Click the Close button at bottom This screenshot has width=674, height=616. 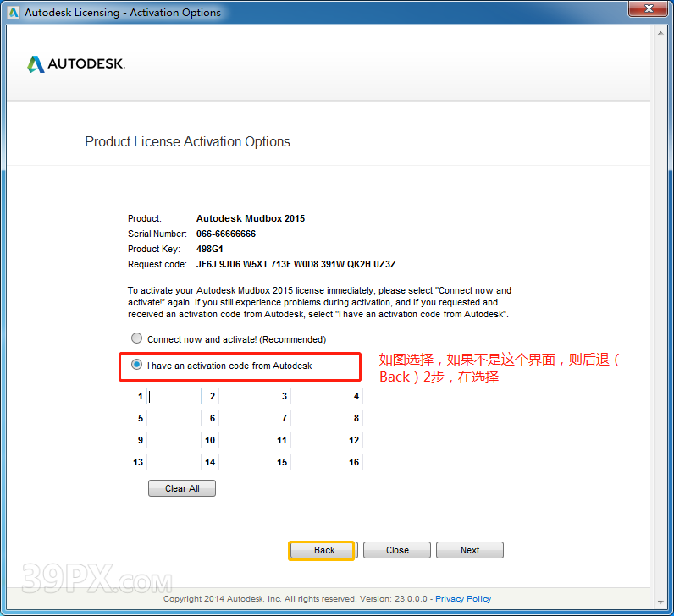pyautogui.click(x=397, y=550)
